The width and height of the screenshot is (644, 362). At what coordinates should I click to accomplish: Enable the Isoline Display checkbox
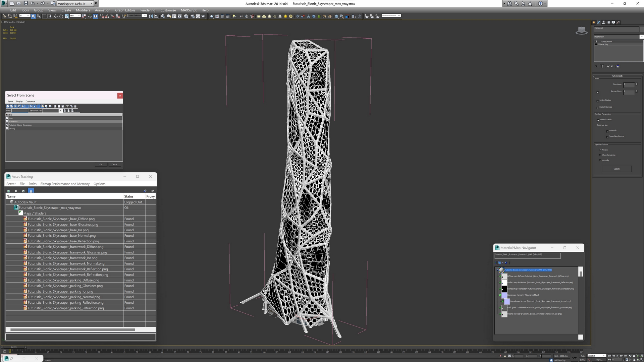598,101
